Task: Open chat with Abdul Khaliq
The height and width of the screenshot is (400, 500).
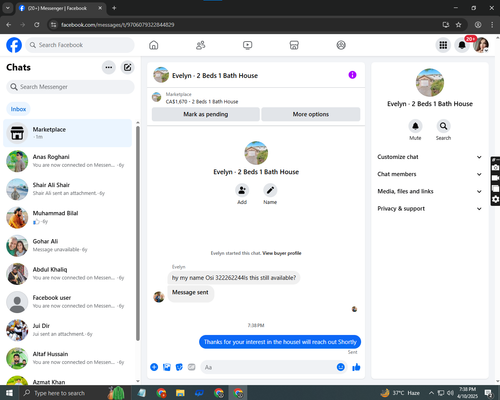Action: point(68,274)
